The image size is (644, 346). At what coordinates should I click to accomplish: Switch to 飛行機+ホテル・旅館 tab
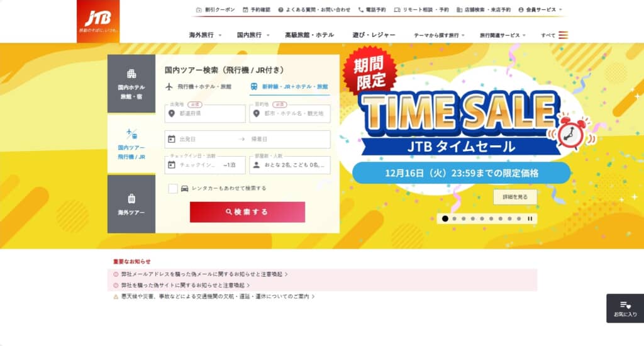(x=198, y=87)
